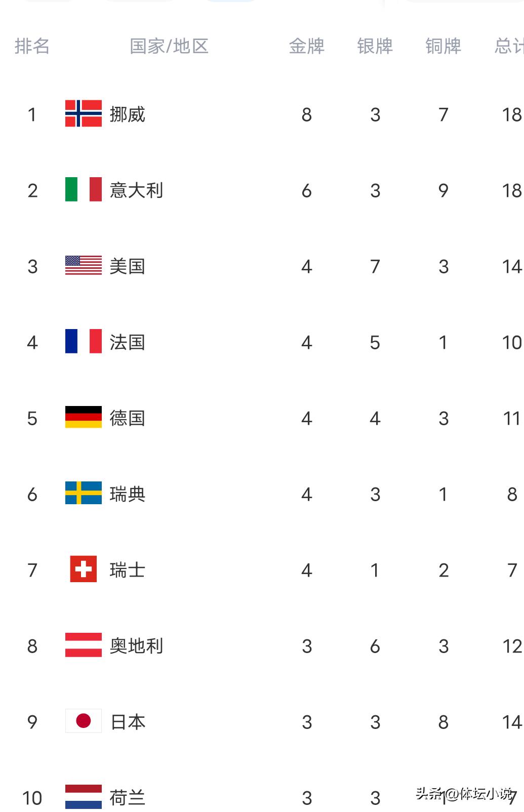The width and height of the screenshot is (524, 812).
Task: Open the 瑞典 country name link
Action: pos(128,494)
